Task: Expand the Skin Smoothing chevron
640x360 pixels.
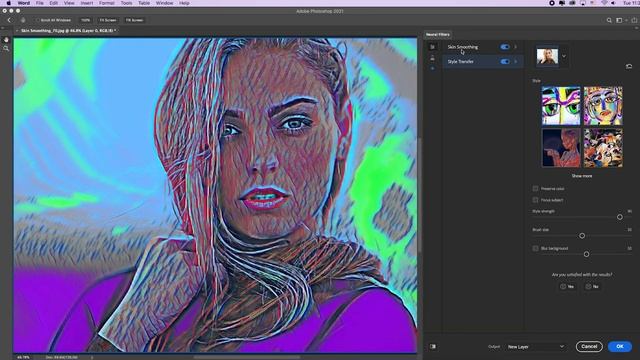Action: pyautogui.click(x=516, y=47)
